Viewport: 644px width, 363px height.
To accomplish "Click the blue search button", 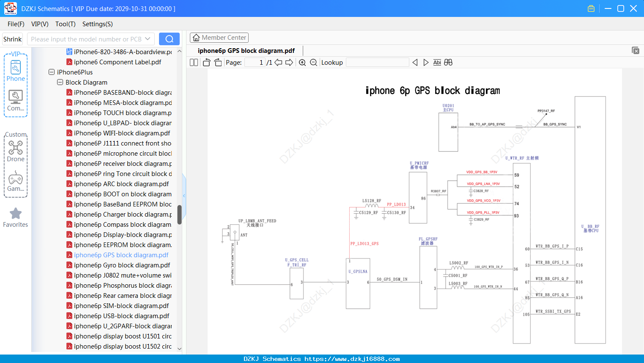I will [x=169, y=39].
